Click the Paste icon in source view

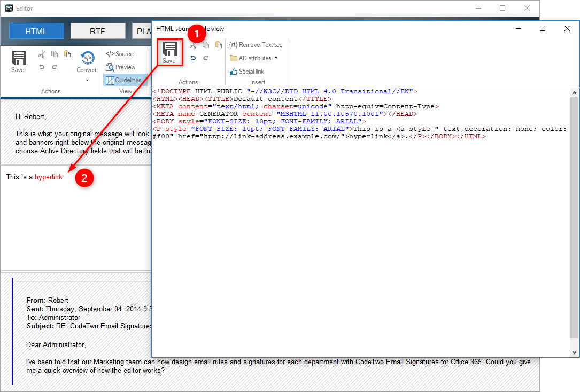click(218, 45)
